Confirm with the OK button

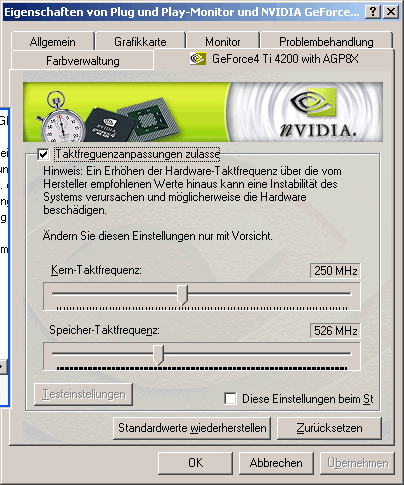(195, 463)
